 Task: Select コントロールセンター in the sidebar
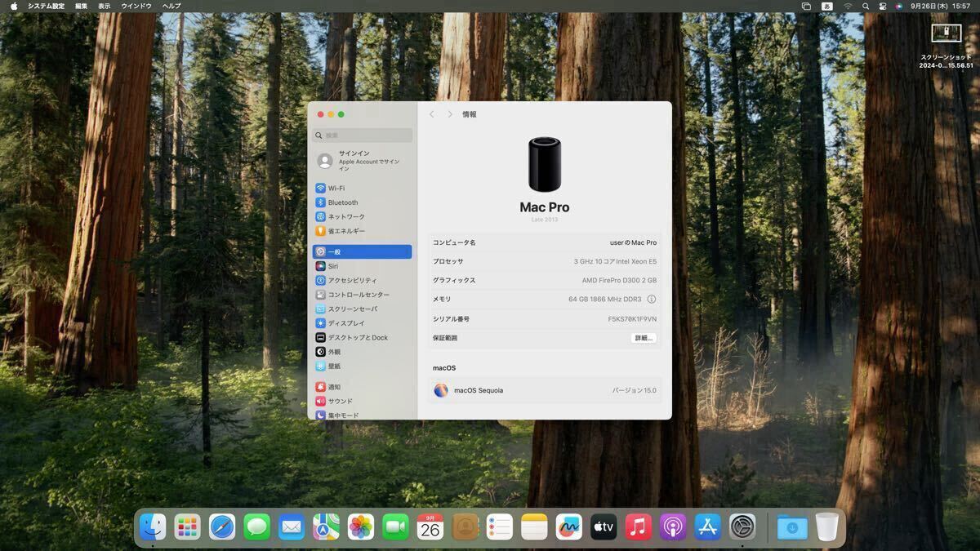coord(362,295)
